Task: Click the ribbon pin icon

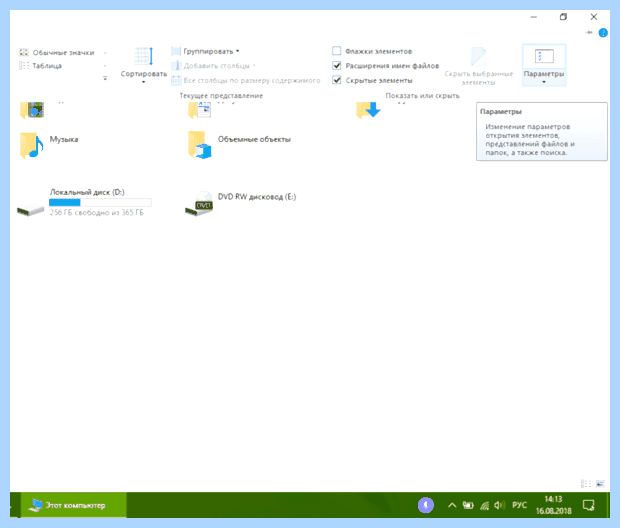Action: [x=589, y=32]
